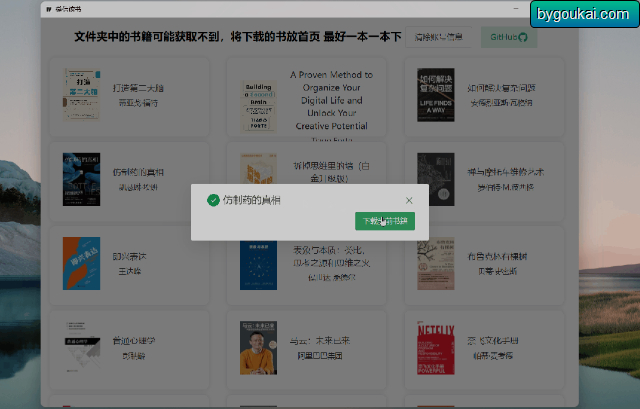The height and width of the screenshot is (409, 640).
Task: Click the orange and blue book cover
Action: coord(81,263)
